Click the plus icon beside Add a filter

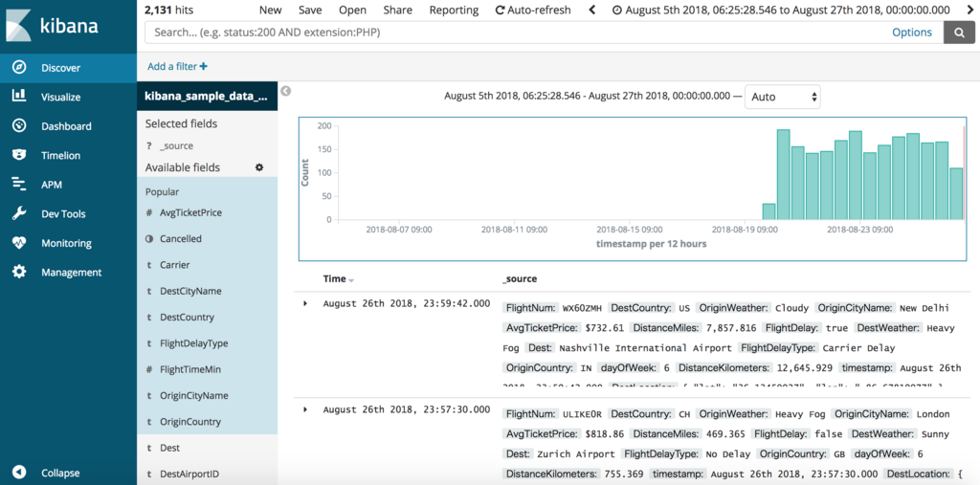coord(203,66)
